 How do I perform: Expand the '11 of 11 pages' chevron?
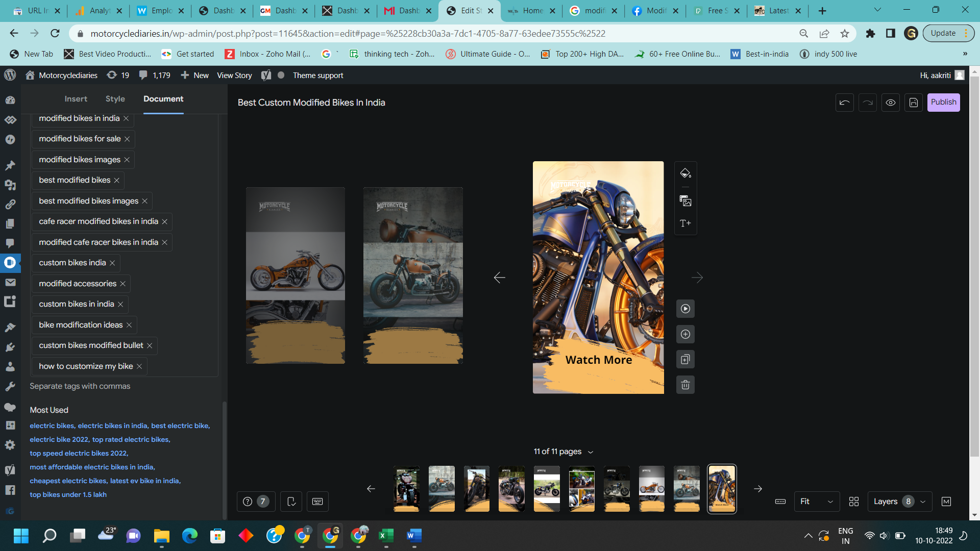pos(591,452)
